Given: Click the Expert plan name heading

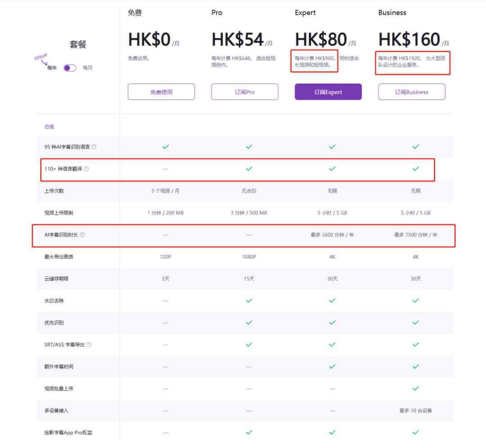Looking at the screenshot, I should [x=305, y=13].
